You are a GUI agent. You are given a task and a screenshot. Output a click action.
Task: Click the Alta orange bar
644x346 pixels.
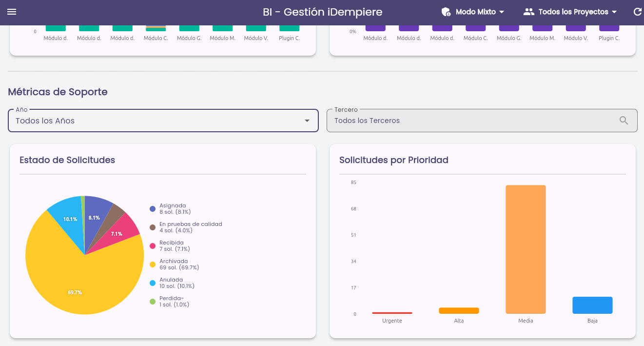[459, 310]
